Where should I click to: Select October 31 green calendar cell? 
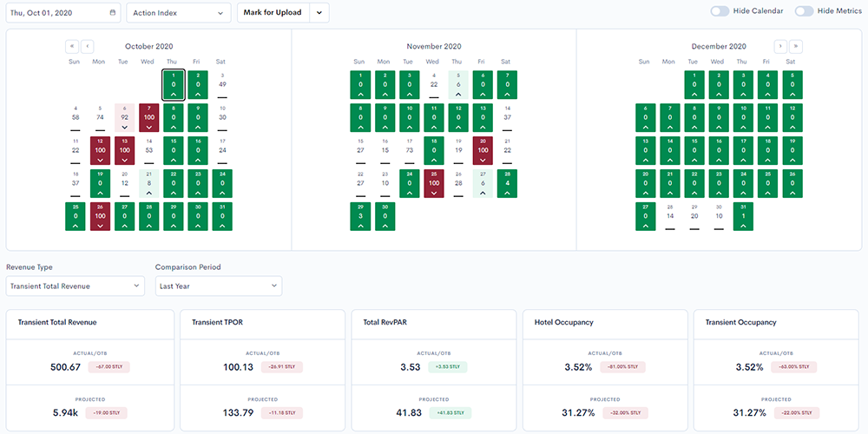[222, 216]
